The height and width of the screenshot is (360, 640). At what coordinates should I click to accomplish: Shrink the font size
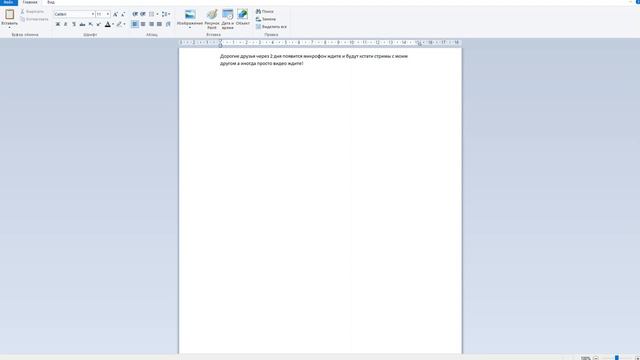coord(123,14)
